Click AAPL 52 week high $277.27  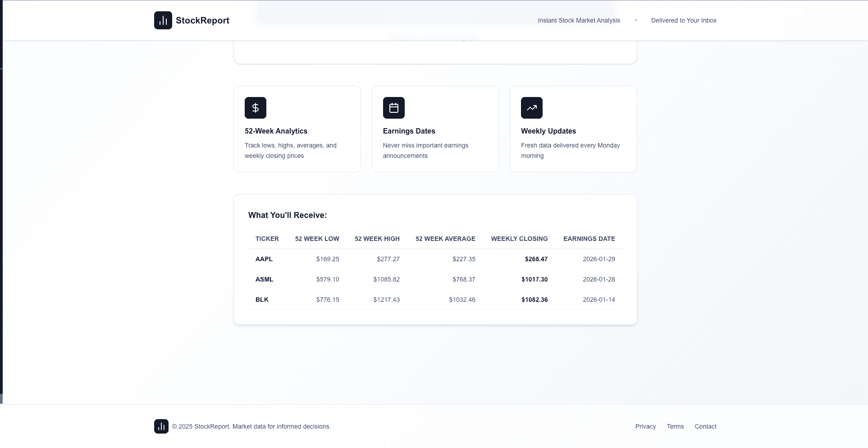(388, 259)
